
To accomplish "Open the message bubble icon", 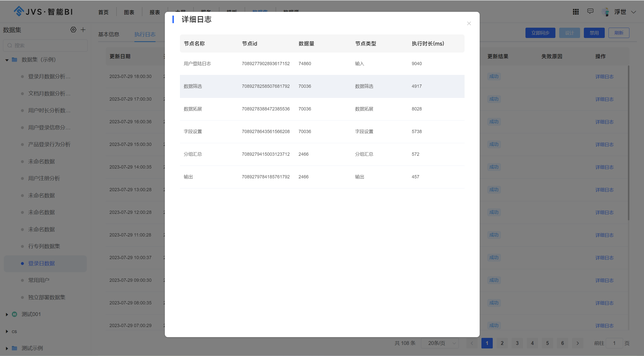I will point(590,12).
